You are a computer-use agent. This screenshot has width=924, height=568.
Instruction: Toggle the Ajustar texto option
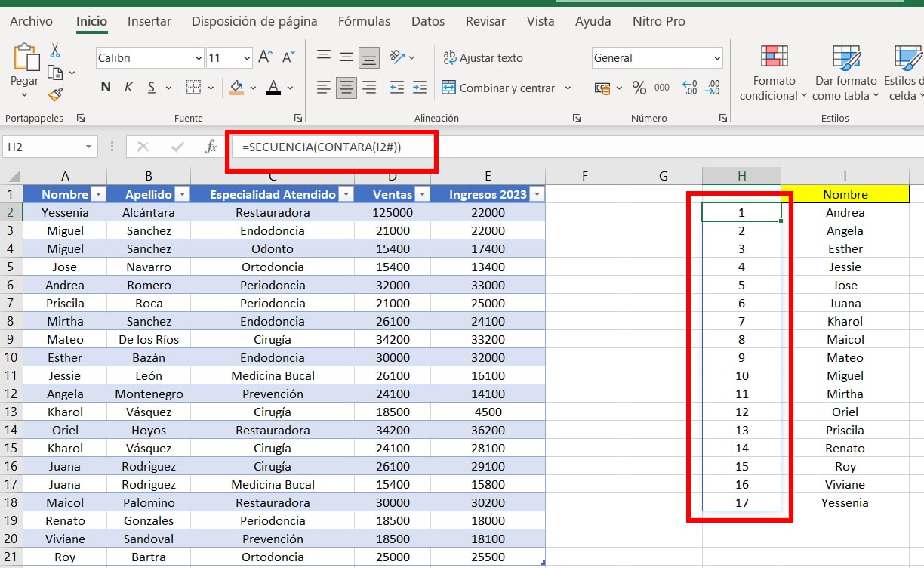[483, 57]
